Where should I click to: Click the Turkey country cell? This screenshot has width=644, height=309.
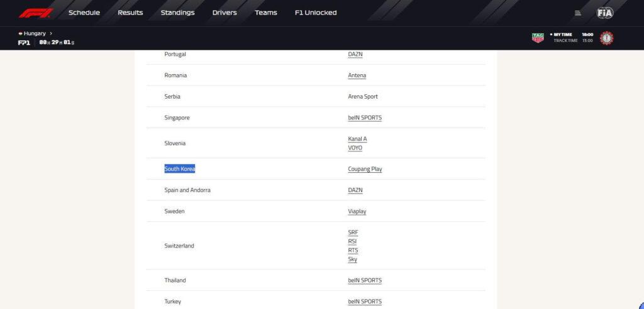point(172,301)
